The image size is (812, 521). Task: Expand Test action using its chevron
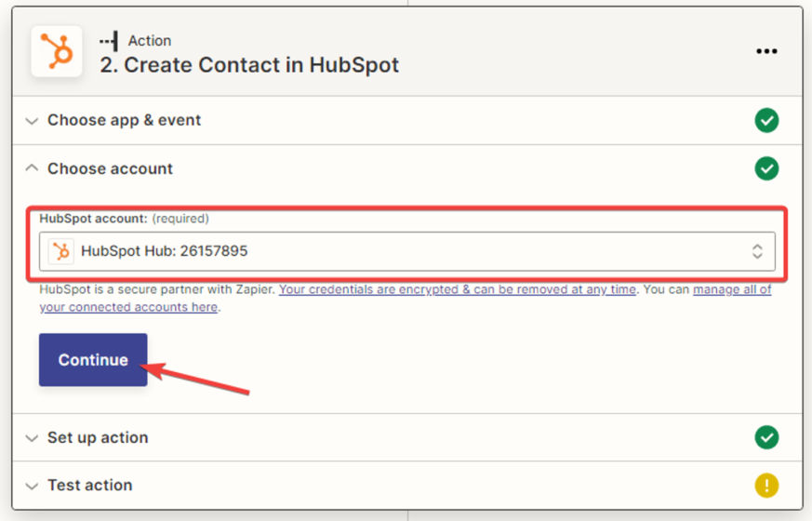pyautogui.click(x=32, y=486)
